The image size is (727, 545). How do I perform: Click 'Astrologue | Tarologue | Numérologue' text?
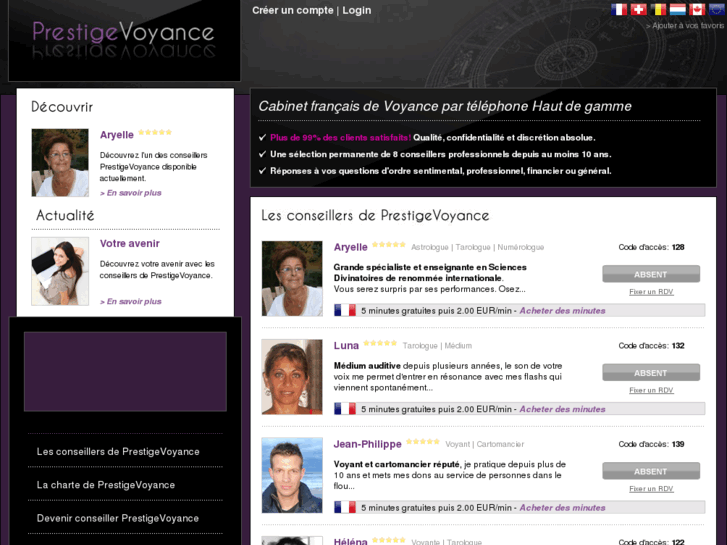pos(478,247)
